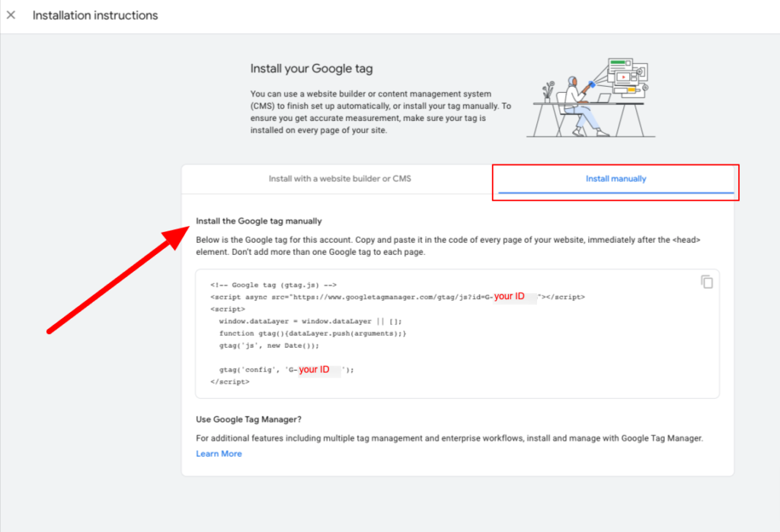This screenshot has width=780, height=532.
Task: Switch to Install with a website builder or CMS tab
Action: (340, 179)
